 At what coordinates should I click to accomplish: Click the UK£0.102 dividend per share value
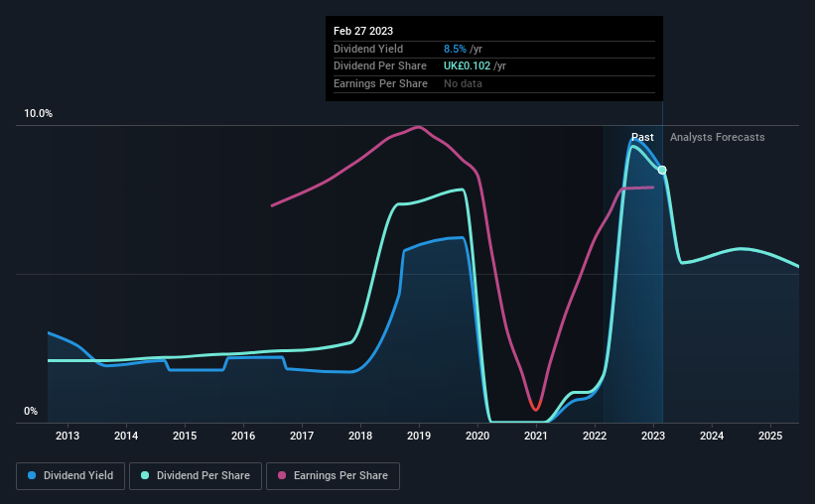tap(467, 66)
